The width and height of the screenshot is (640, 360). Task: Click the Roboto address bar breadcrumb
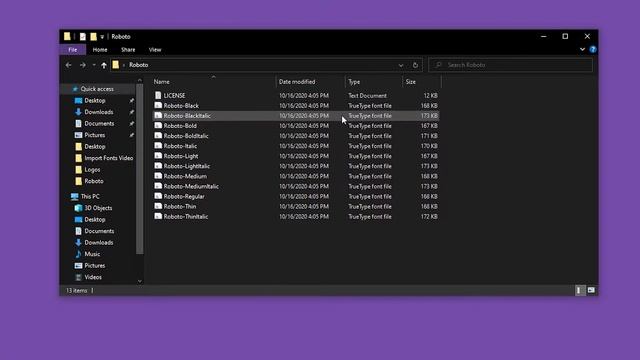click(138, 65)
